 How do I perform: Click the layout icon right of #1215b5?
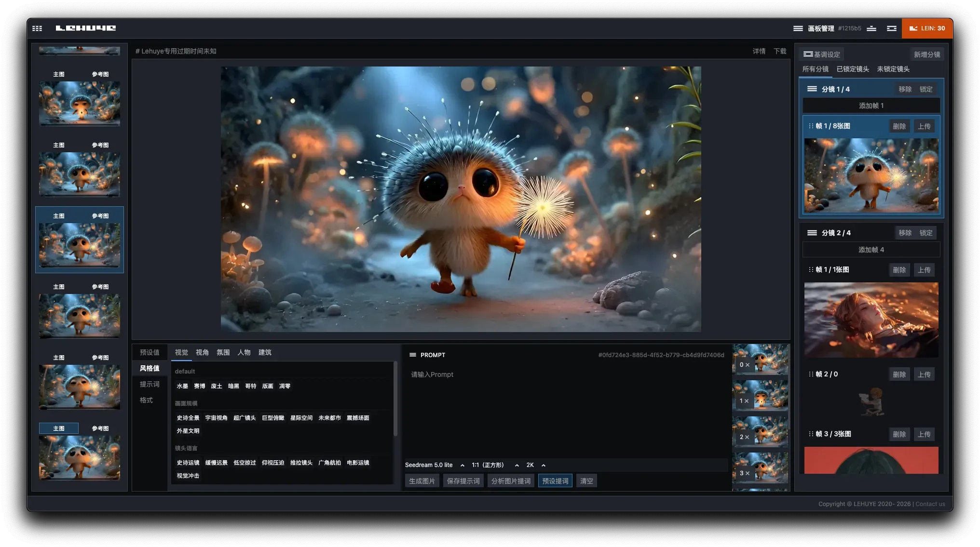coord(871,28)
